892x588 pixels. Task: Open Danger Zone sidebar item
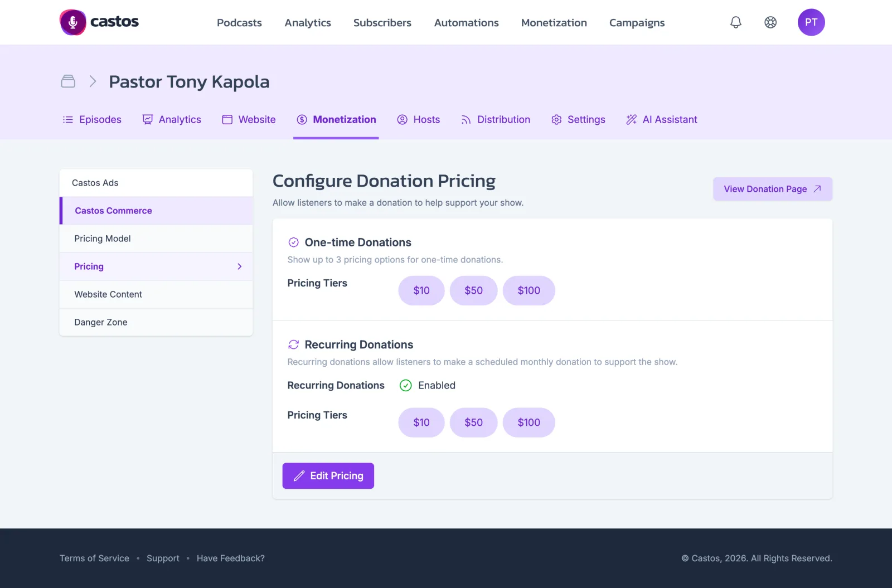156,322
